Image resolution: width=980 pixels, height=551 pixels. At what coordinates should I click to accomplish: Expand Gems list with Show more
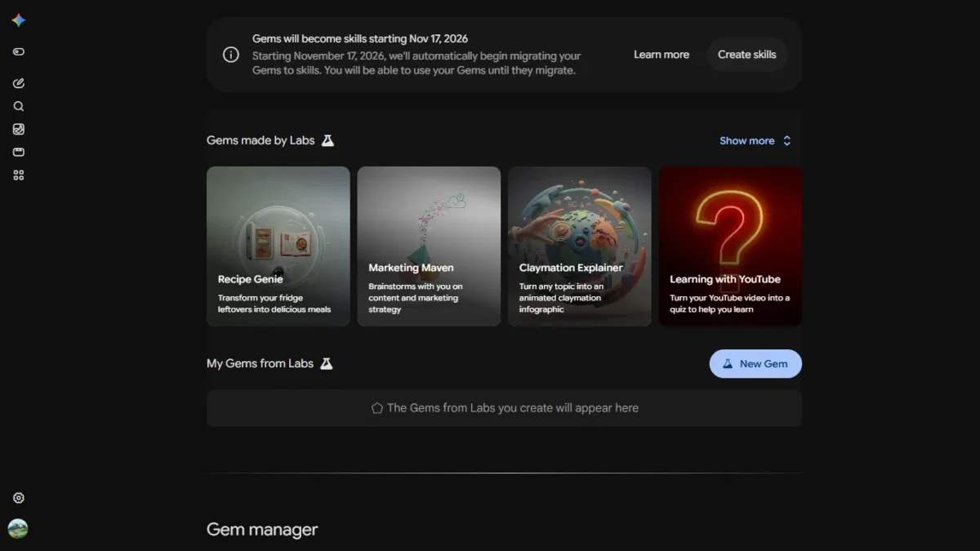point(755,140)
